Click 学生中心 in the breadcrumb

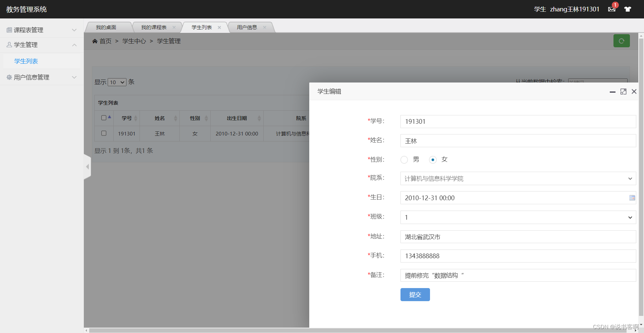pos(134,41)
